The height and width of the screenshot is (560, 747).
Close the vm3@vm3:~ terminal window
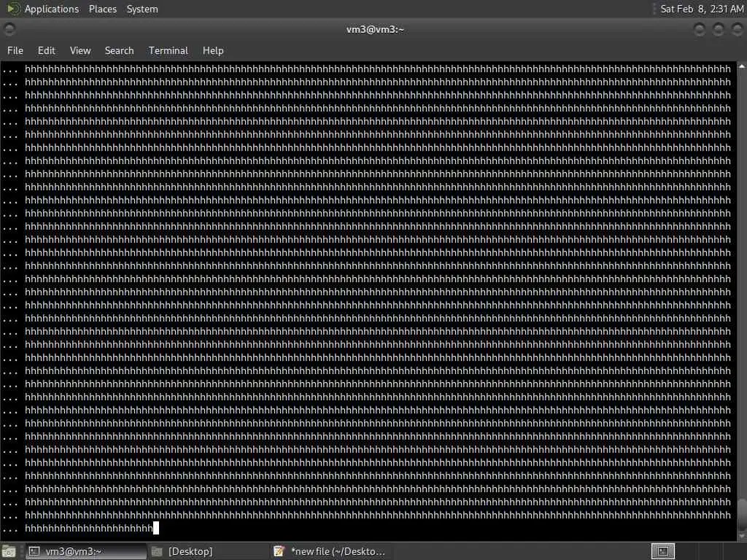pyautogui.click(x=737, y=29)
